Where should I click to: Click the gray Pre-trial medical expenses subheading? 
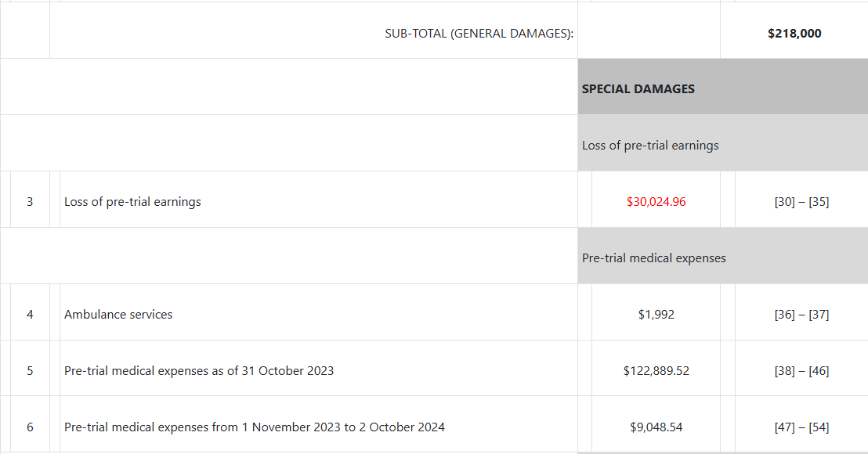653,258
